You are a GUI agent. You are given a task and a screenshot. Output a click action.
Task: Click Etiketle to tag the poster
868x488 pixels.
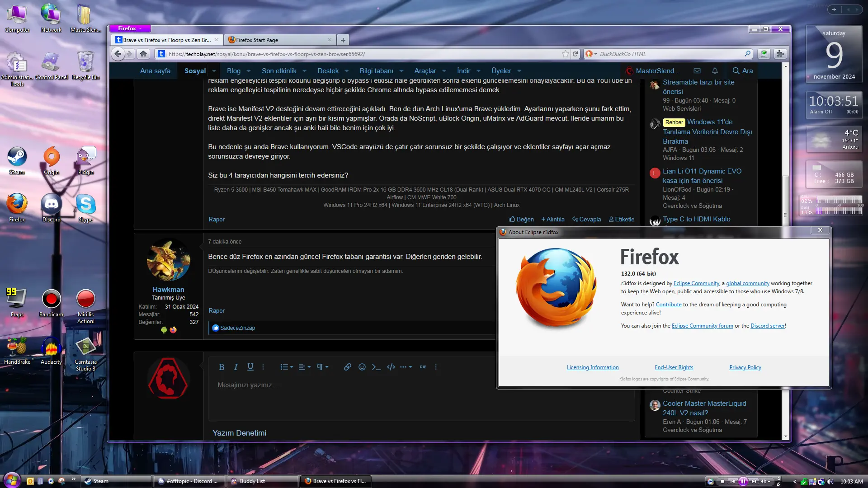[622, 220]
